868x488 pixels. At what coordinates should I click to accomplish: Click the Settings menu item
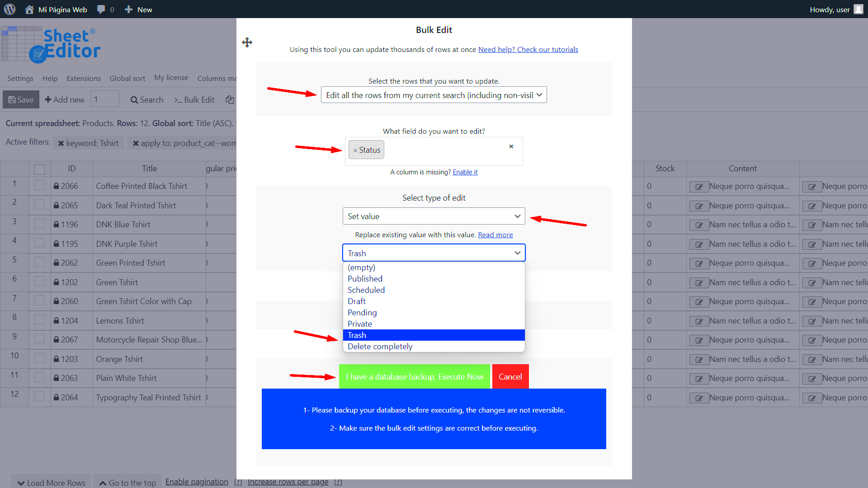click(x=20, y=78)
